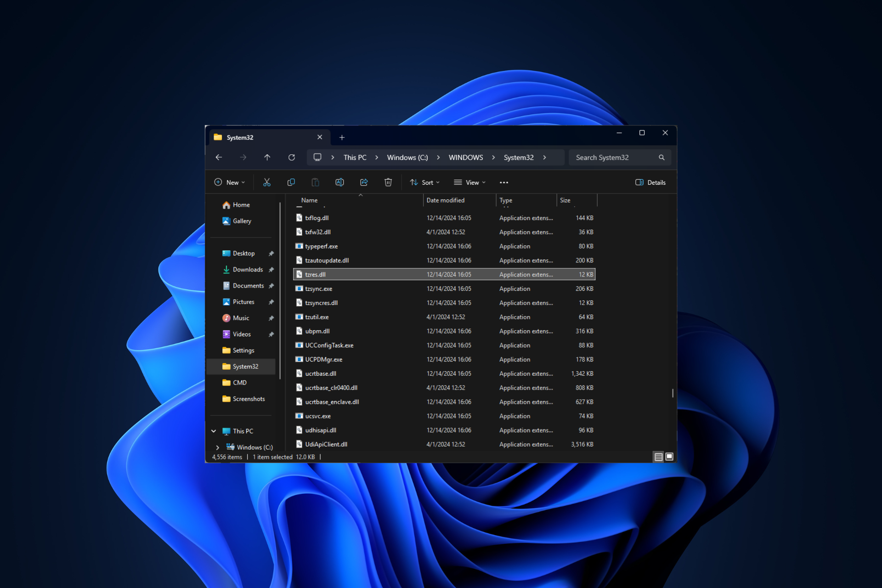Screen dimensions: 882x588
Task: Click the Details panel toggle icon
Action: point(640,182)
